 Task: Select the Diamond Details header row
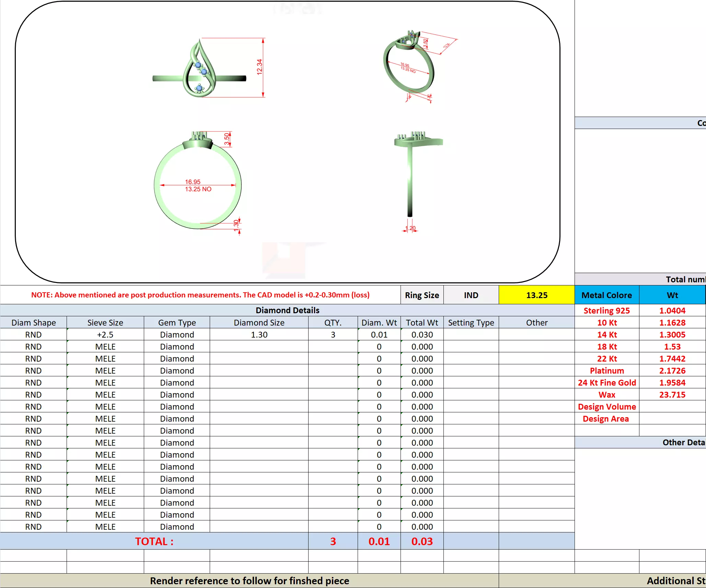tap(287, 310)
